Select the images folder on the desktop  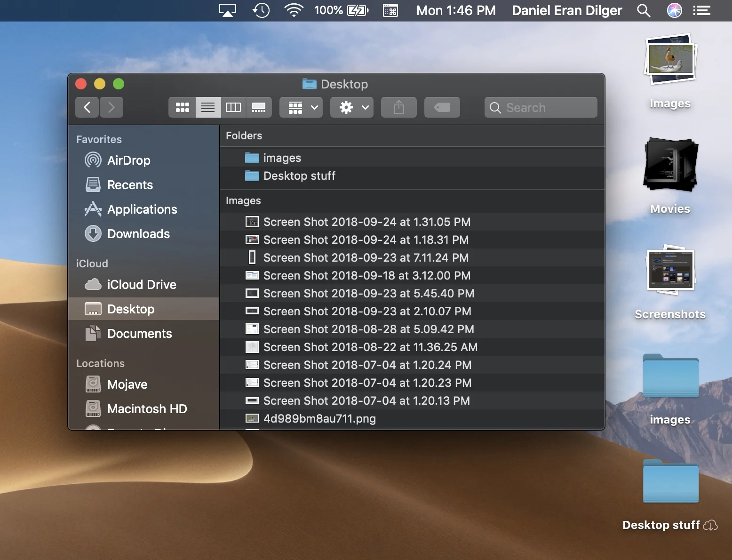[x=670, y=376]
